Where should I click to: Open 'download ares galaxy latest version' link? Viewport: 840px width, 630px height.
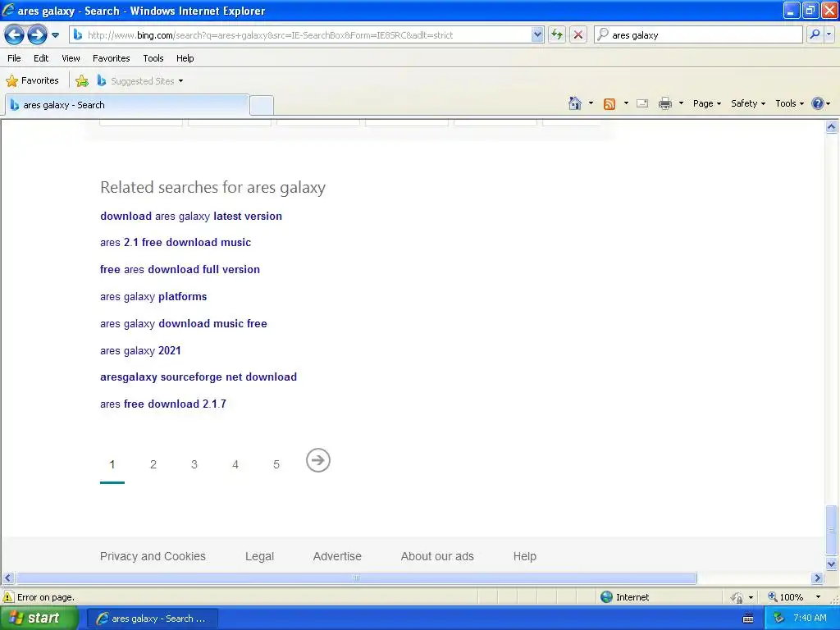pos(190,216)
